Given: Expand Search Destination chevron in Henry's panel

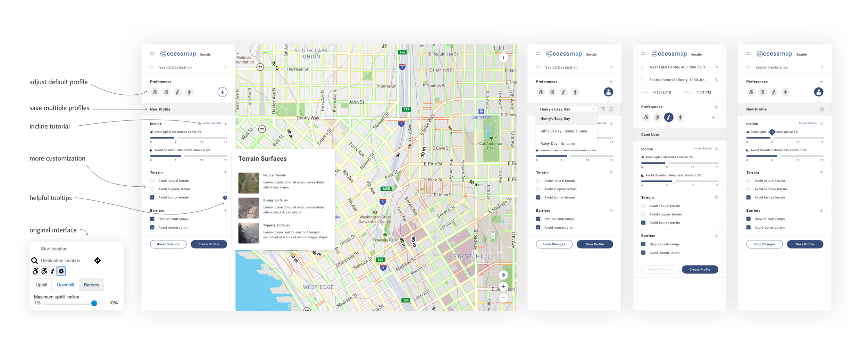Looking at the screenshot, I should 611,67.
